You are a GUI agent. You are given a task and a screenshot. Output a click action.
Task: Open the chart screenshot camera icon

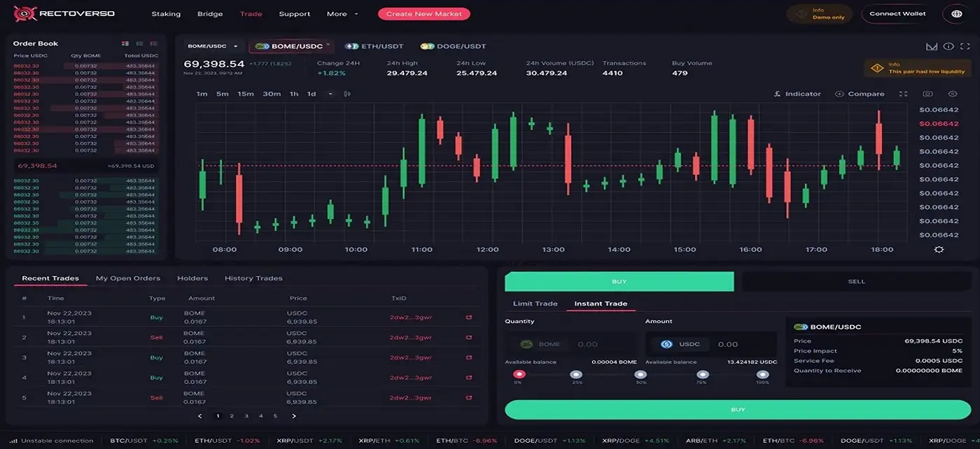(x=927, y=94)
